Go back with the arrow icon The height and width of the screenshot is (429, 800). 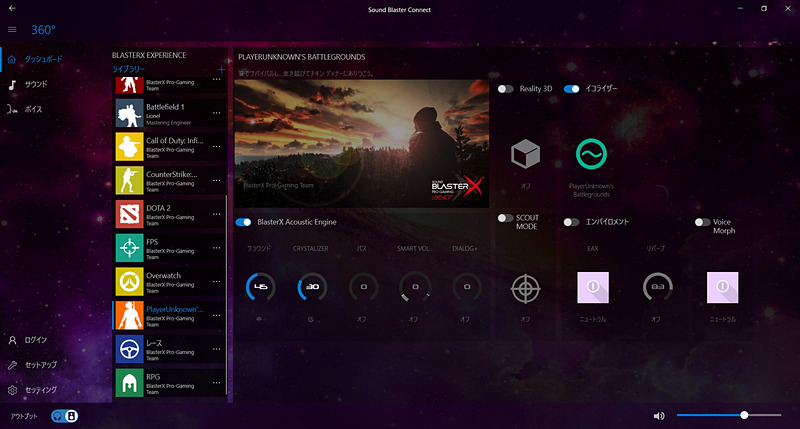click(x=12, y=8)
